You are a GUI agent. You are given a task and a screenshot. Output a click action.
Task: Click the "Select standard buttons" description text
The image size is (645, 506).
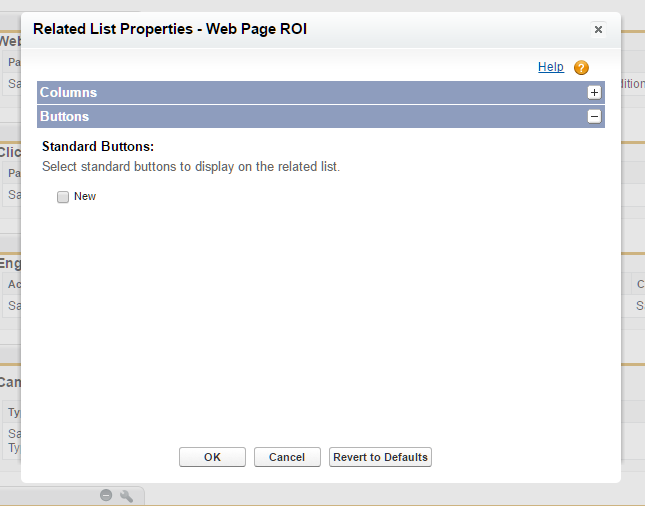(191, 166)
